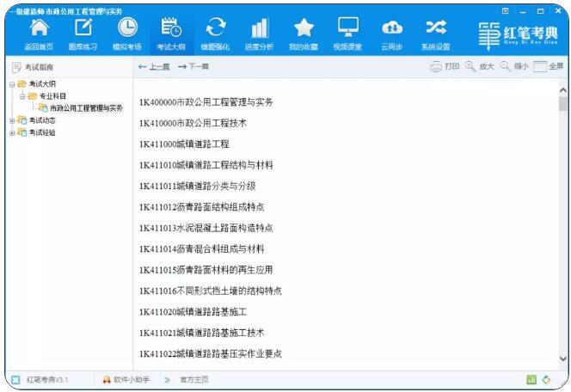The height and width of the screenshot is (392, 571).
Task: Click the double chevron before 官方主页
Action: pos(167,380)
